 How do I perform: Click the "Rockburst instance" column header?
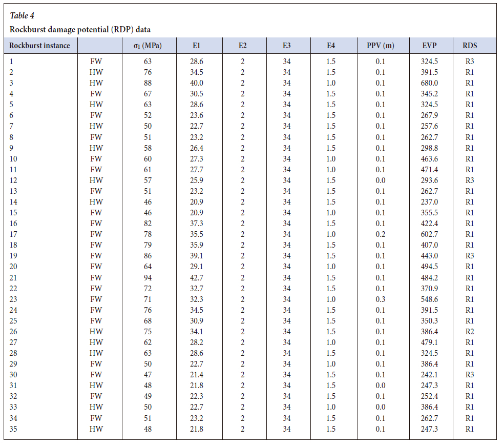(x=40, y=46)
